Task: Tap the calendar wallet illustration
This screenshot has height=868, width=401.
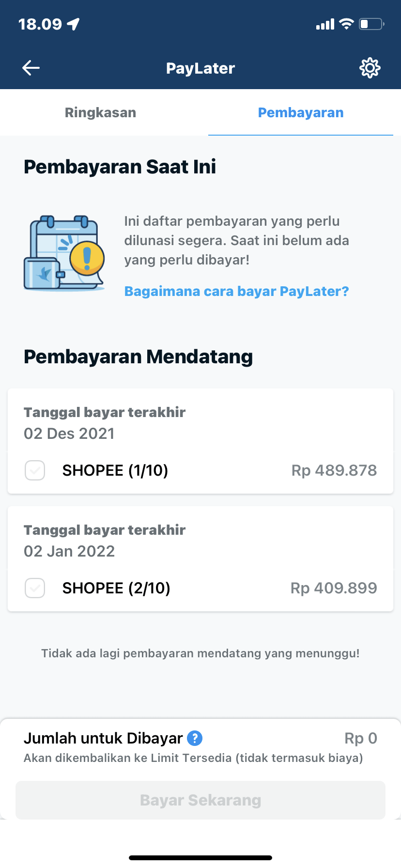Action: [x=64, y=253]
